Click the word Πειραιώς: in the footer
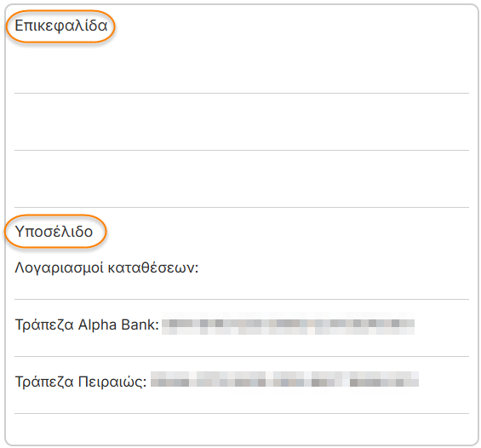 pyautogui.click(x=112, y=382)
